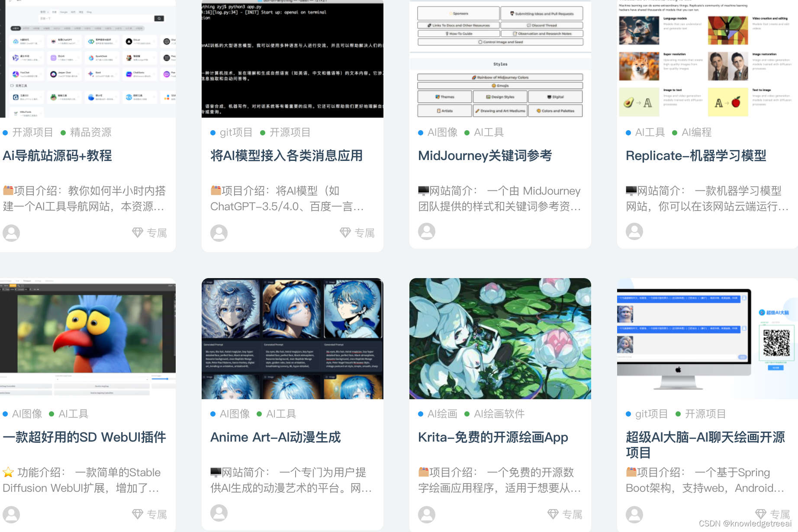Select AI编程 tag on Replicate card
Screen dimensions: 798x532
pos(692,132)
